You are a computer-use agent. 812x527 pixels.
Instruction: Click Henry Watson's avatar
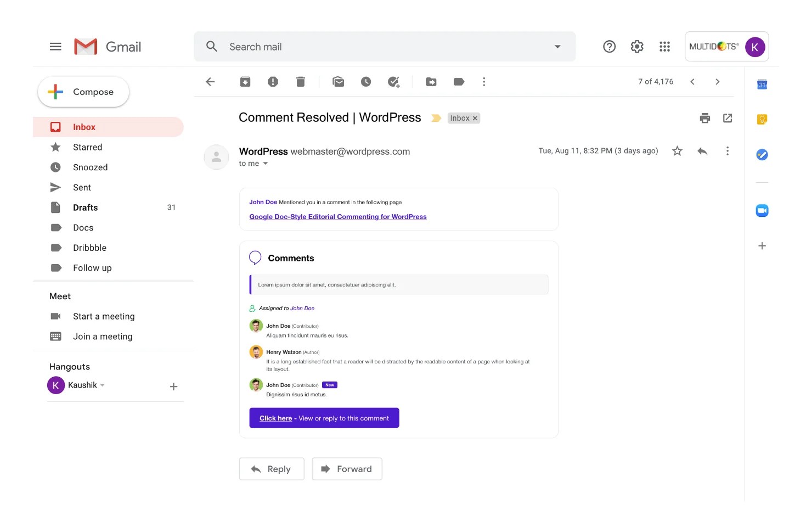pyautogui.click(x=256, y=352)
